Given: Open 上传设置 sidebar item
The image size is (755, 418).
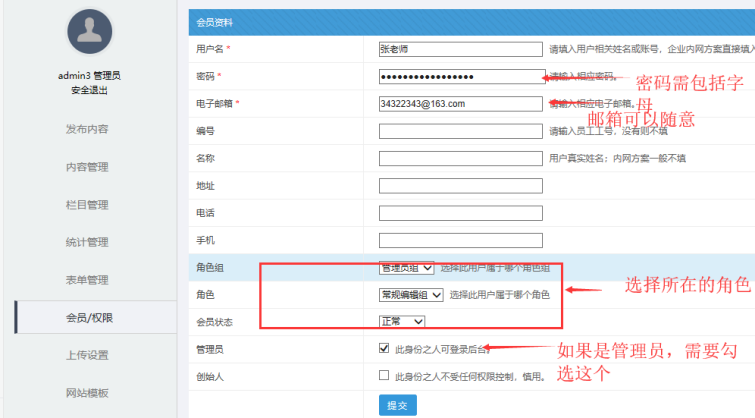Looking at the screenshot, I should pyautogui.click(x=87, y=355).
